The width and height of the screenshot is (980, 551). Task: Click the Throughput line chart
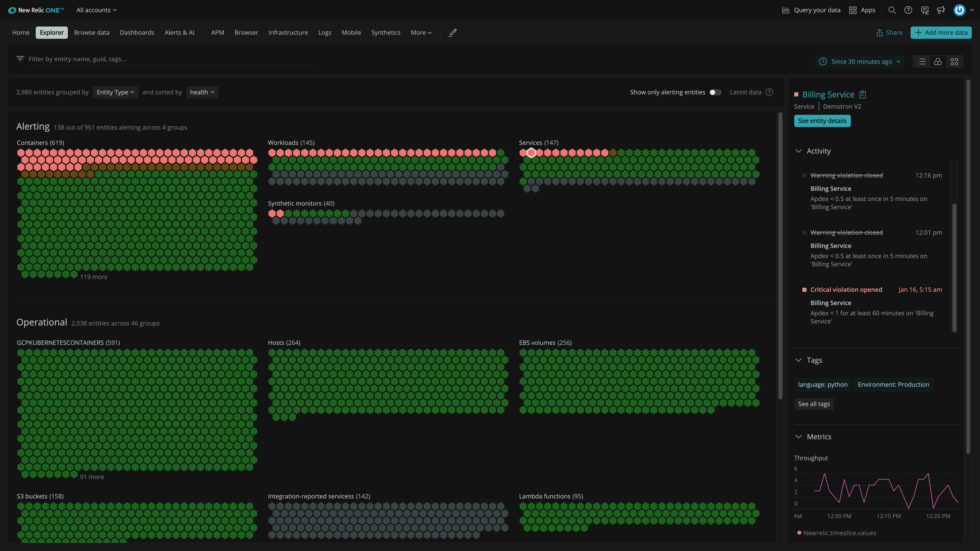876,491
